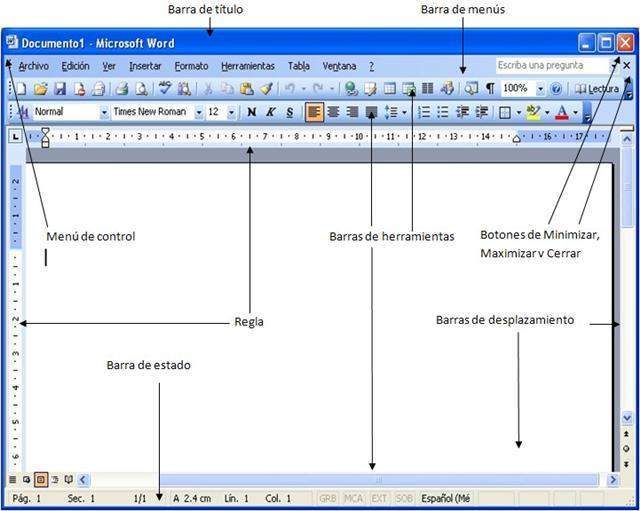Open the 100% zoom dropdown
Viewport: 640px width, 511px height.
point(540,89)
